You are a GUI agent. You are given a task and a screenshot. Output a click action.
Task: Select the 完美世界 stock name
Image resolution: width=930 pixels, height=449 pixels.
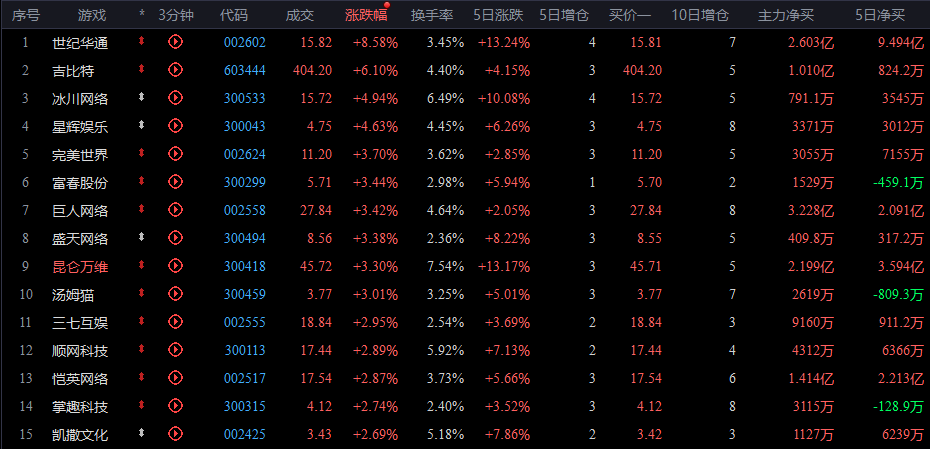[80, 155]
